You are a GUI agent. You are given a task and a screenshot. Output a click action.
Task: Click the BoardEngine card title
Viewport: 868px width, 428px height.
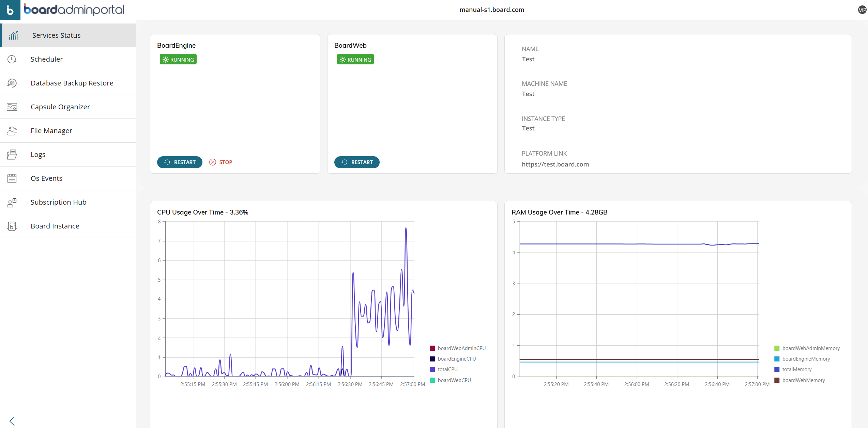click(x=176, y=45)
